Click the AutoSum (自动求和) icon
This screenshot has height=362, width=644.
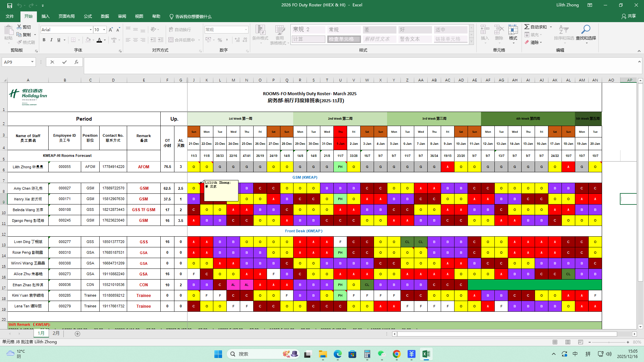(x=527, y=27)
